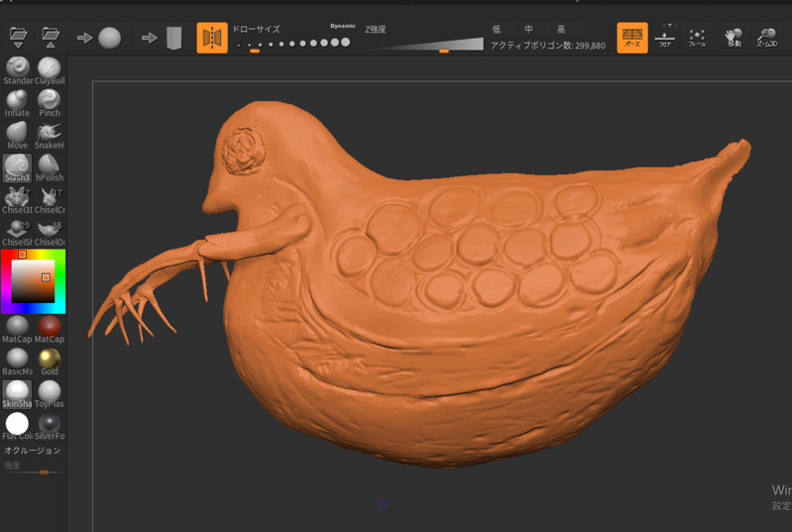Select the ChiselCreature brush
Viewport: 792px width, 532px height.
point(50,200)
